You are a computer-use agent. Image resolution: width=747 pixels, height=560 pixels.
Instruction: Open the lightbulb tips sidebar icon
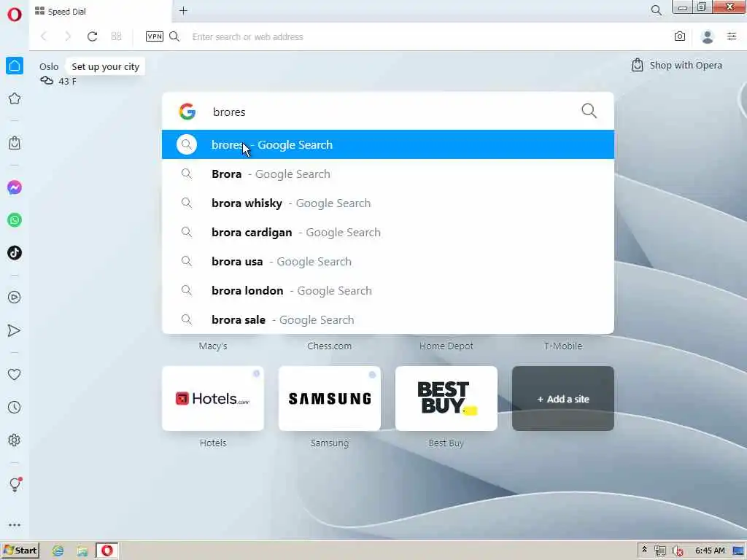pyautogui.click(x=15, y=485)
